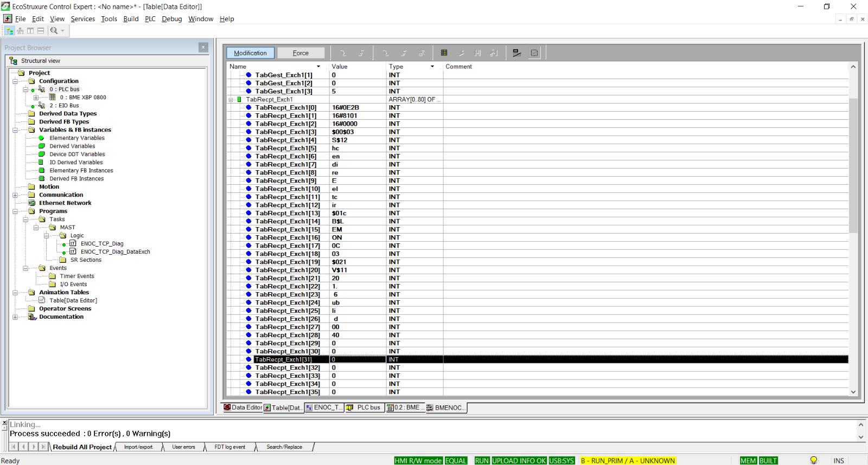Viewport: 868px width, 465px height.
Task: Open the Services menu
Action: (82, 19)
